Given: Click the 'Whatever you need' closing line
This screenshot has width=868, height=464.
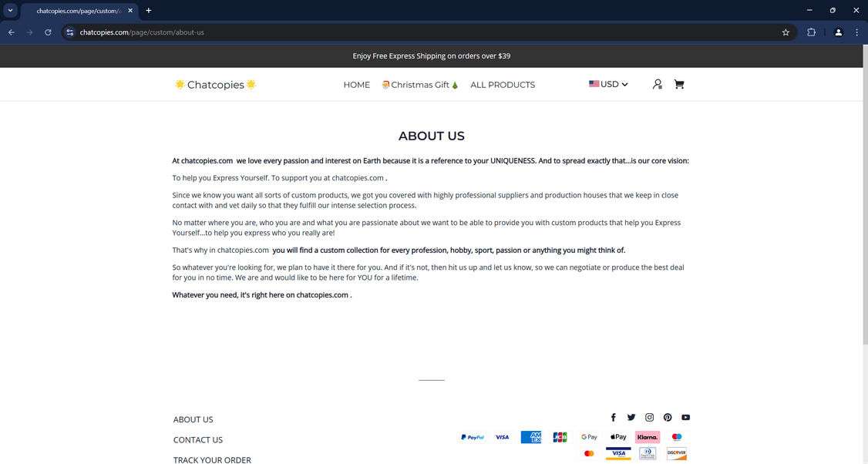Looking at the screenshot, I should tap(262, 295).
